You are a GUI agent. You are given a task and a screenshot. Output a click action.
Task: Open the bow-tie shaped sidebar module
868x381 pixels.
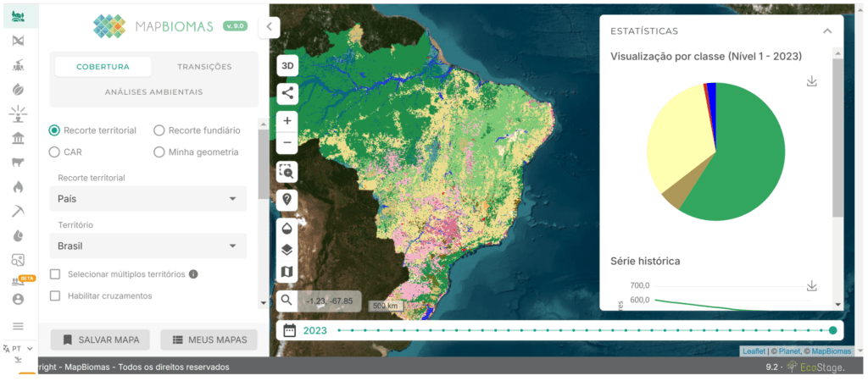coord(18,41)
